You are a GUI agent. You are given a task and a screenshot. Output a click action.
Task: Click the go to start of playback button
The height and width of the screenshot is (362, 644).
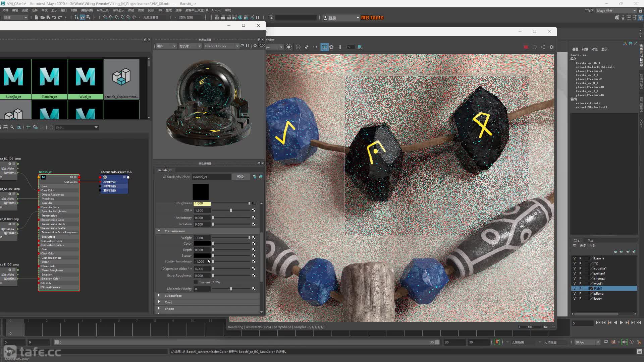pyautogui.click(x=598, y=323)
